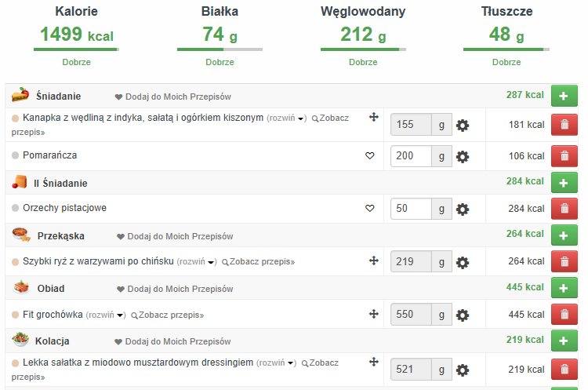The image size is (588, 390).
Task: Add a product to Obiad with plus
Action: (564, 288)
